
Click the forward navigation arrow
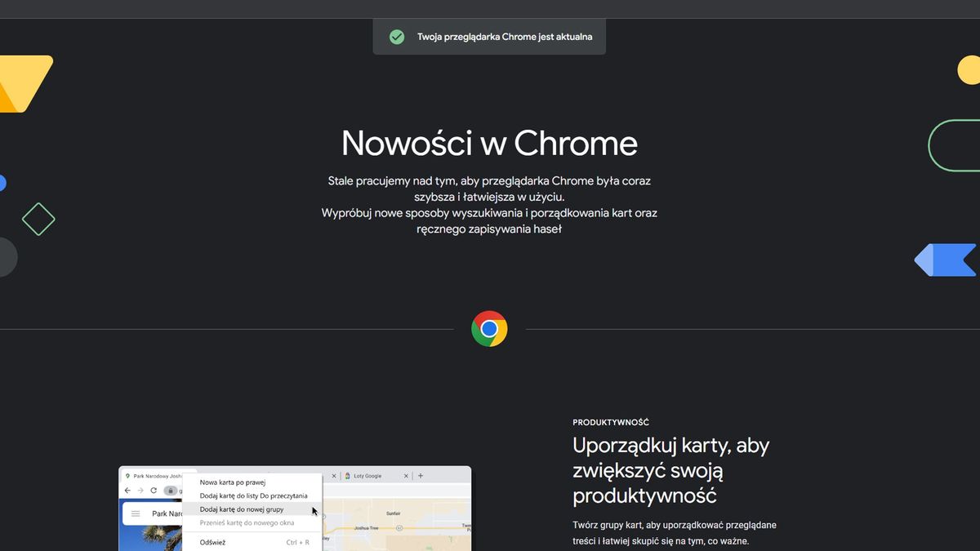click(x=139, y=491)
